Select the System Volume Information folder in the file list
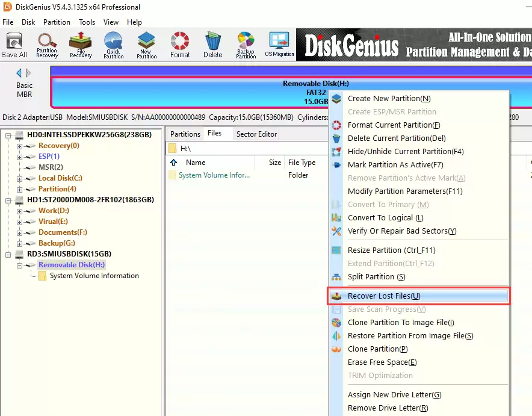 214,175
